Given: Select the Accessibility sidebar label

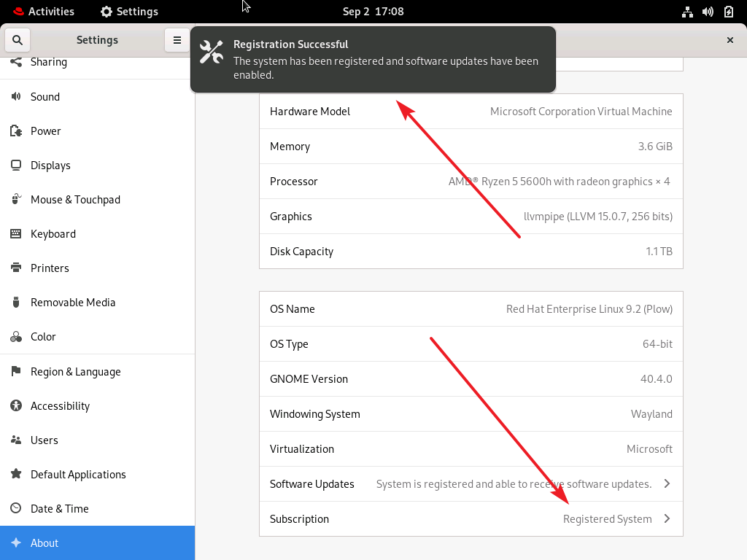Looking at the screenshot, I should [x=60, y=405].
